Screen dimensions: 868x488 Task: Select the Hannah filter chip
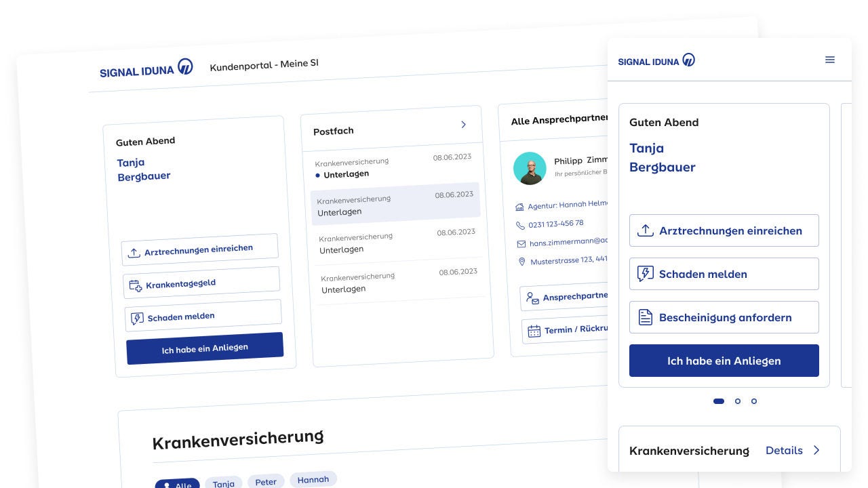point(313,480)
